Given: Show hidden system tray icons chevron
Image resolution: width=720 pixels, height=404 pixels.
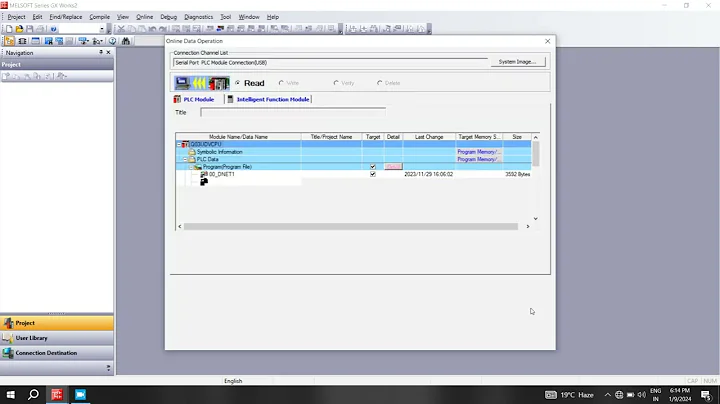Looking at the screenshot, I should tap(608, 395).
